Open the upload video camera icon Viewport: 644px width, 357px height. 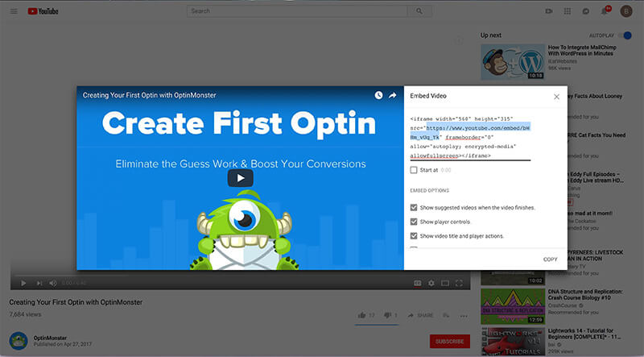coord(549,11)
